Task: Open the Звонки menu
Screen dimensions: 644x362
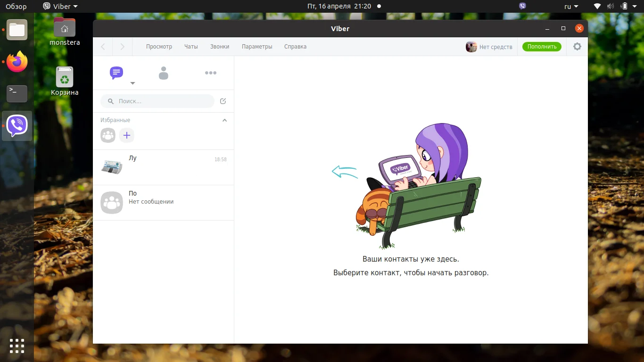Action: click(x=220, y=47)
